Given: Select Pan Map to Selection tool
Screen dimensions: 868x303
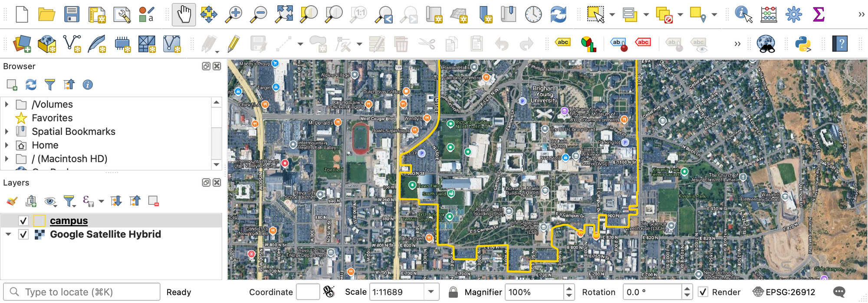Looking at the screenshot, I should coord(209,14).
